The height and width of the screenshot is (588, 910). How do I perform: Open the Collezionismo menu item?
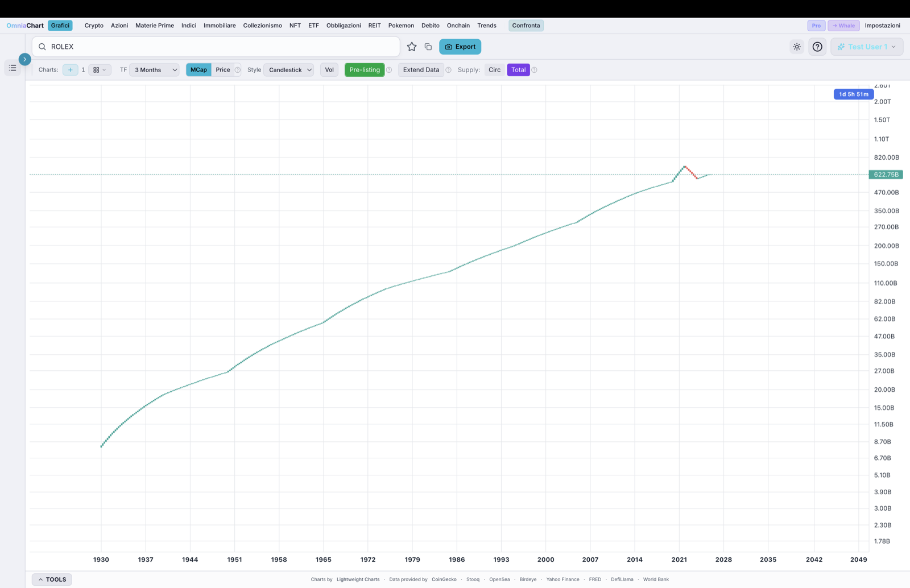click(263, 26)
